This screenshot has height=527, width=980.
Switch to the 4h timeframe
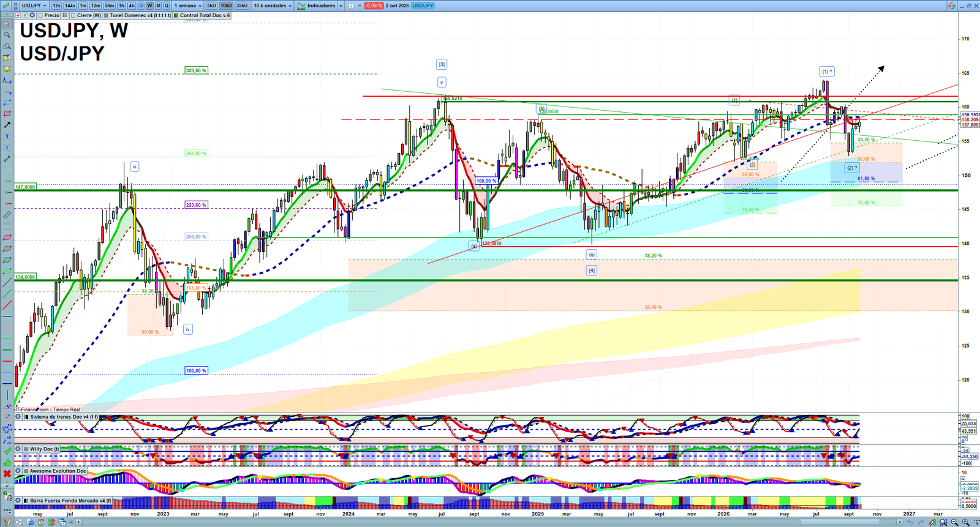click(132, 6)
